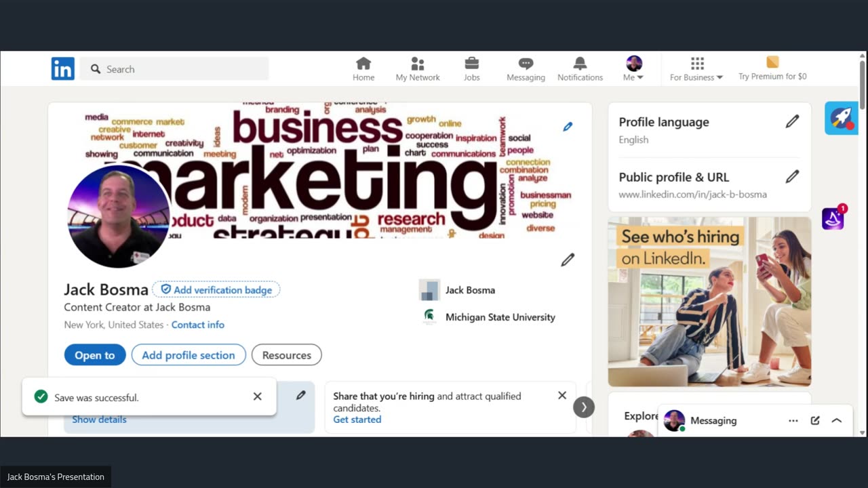Click the Profile language value English
This screenshot has height=488, width=868.
(x=633, y=140)
